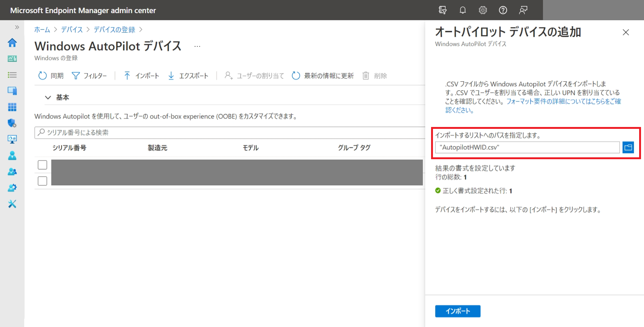Open the Troubleshooting tools icon
This screenshot has width=644, height=327.
pyautogui.click(x=12, y=204)
